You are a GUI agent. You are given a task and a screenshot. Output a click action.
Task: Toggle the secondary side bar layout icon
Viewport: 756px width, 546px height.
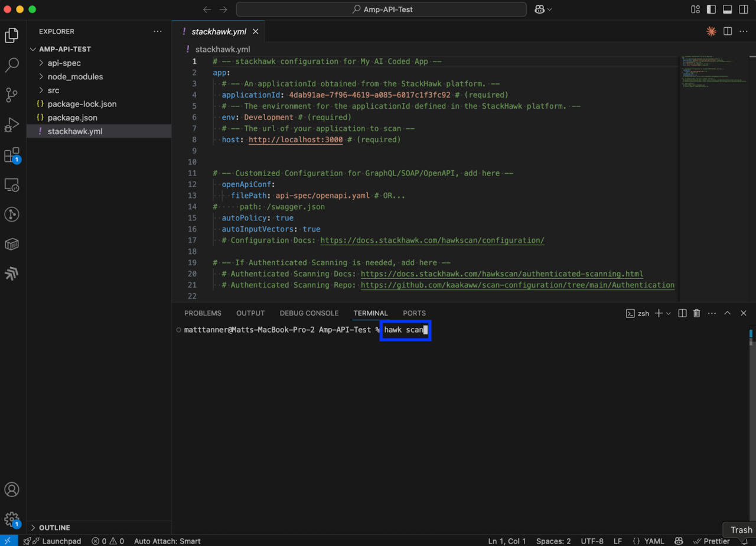point(743,9)
